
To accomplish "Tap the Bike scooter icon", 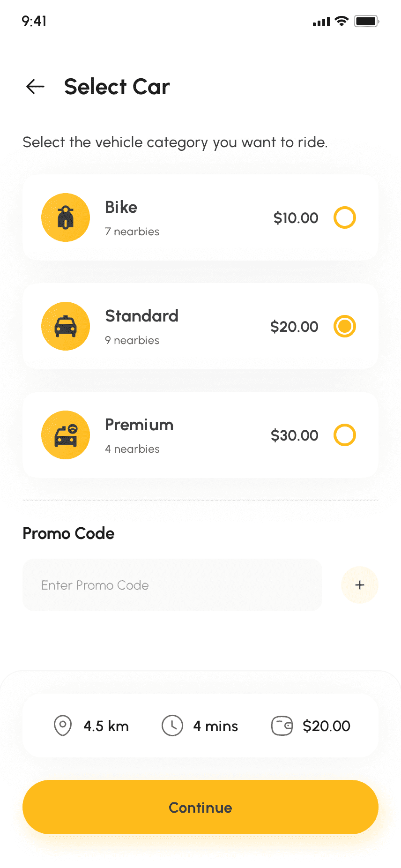I will pos(66,217).
